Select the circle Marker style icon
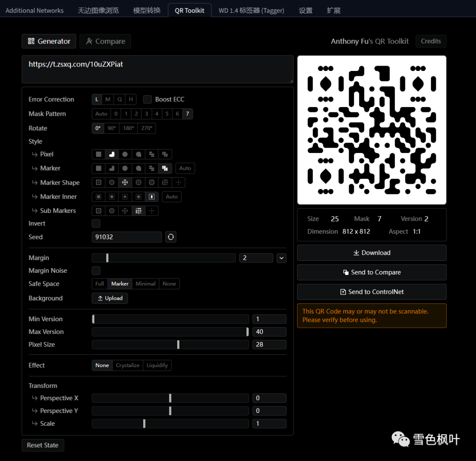The image size is (476, 461). [125, 168]
